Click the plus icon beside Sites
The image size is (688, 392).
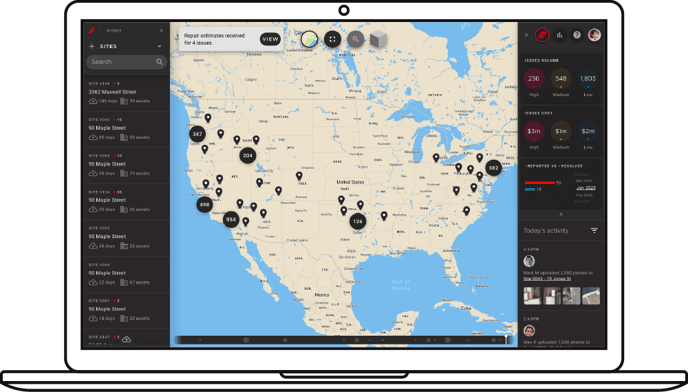[x=92, y=47]
